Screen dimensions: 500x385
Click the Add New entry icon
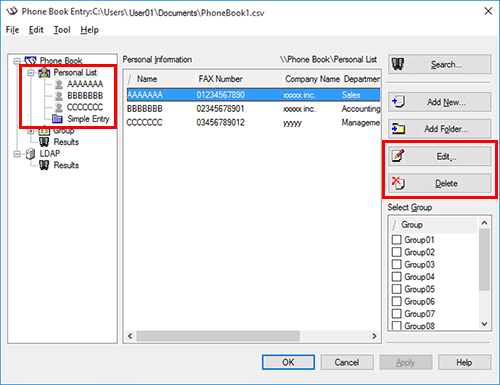(398, 101)
